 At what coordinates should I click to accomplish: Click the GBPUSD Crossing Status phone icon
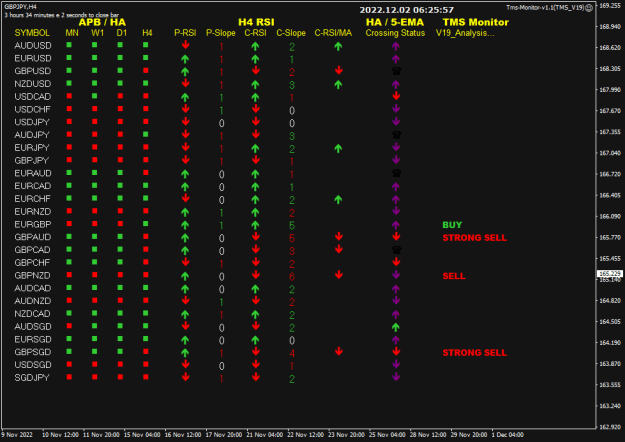pos(396,71)
